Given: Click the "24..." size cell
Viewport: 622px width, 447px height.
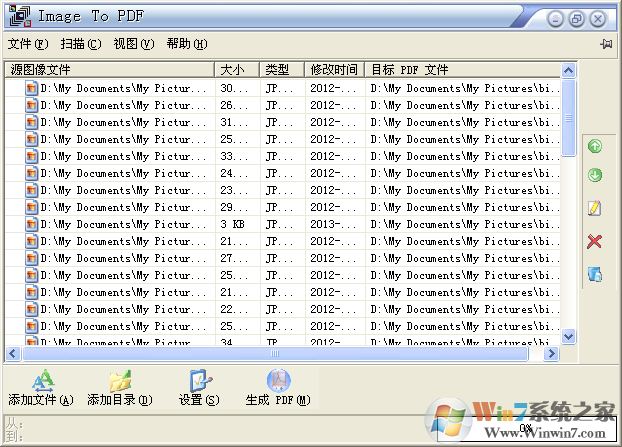Looking at the screenshot, I should tap(238, 173).
